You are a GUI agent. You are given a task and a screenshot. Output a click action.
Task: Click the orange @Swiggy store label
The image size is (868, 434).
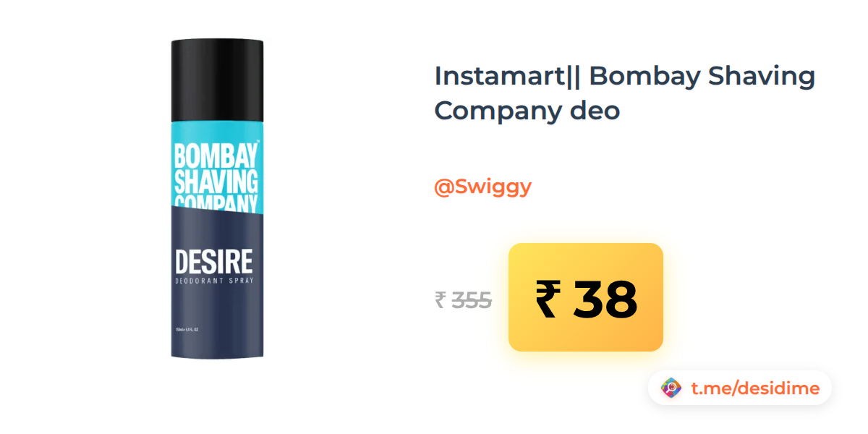tap(482, 187)
